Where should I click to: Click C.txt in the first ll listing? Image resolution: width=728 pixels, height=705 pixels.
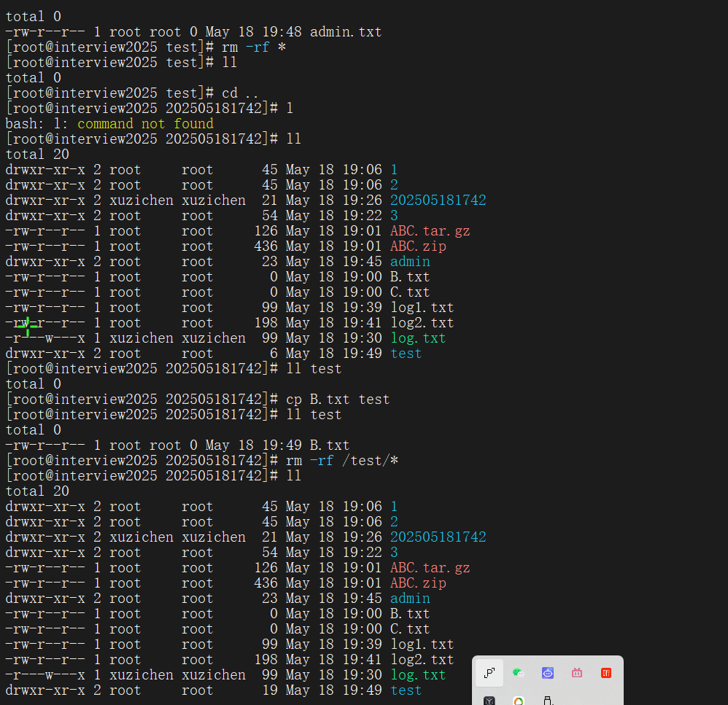[410, 292]
